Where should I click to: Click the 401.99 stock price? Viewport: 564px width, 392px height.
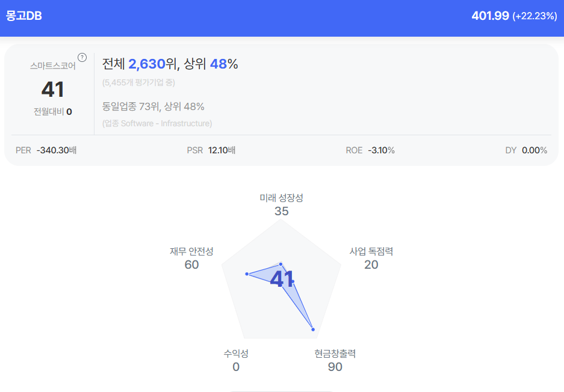point(490,16)
